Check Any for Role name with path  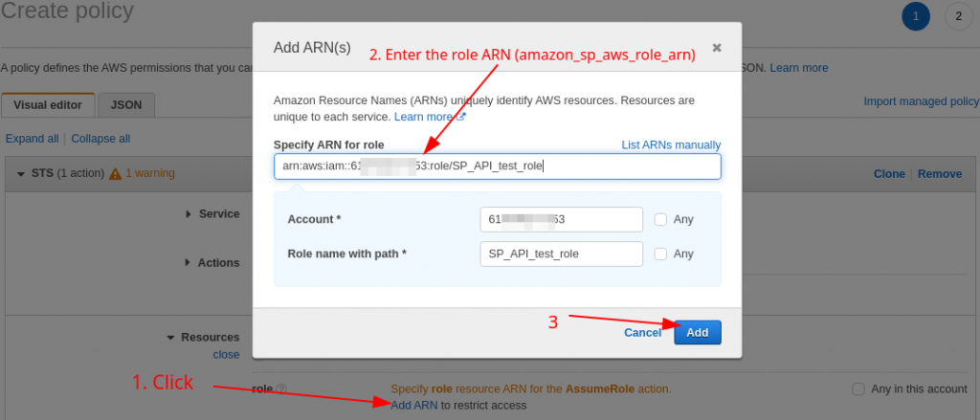tap(660, 254)
